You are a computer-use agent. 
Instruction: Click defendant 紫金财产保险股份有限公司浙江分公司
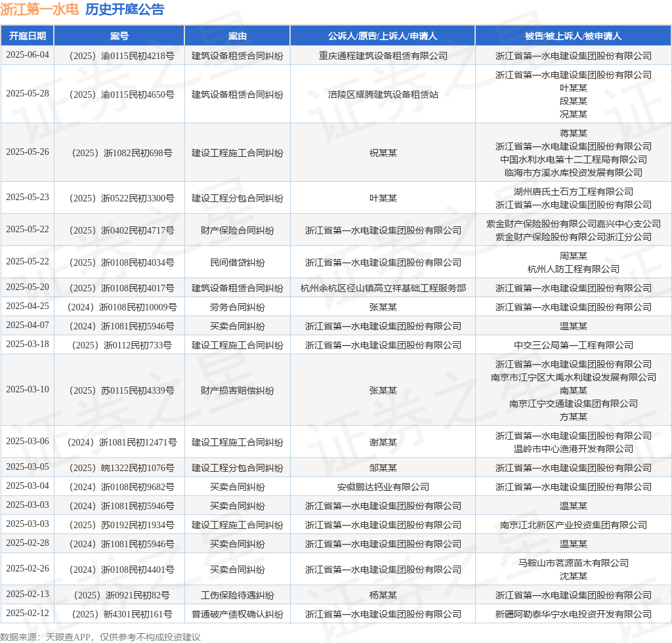point(574,237)
